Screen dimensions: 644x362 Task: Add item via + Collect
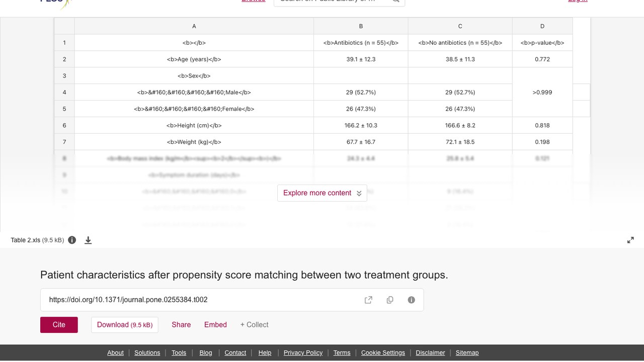pyautogui.click(x=254, y=325)
